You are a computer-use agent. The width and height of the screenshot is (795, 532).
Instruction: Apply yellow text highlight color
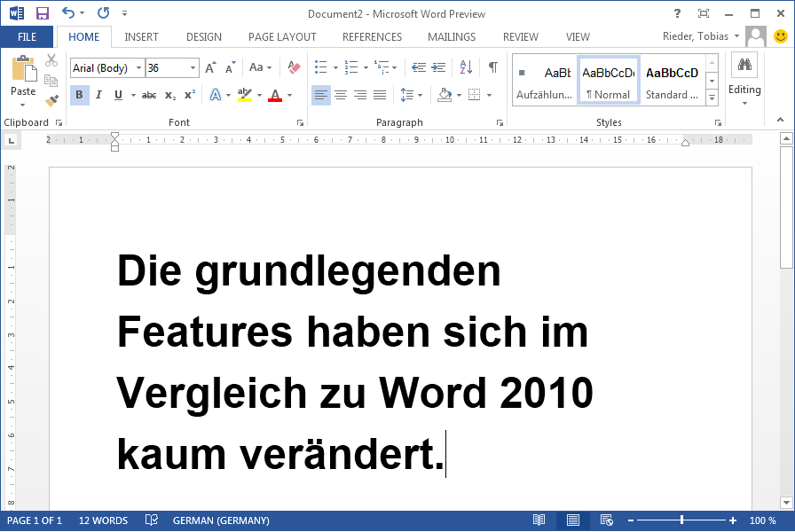click(x=245, y=95)
